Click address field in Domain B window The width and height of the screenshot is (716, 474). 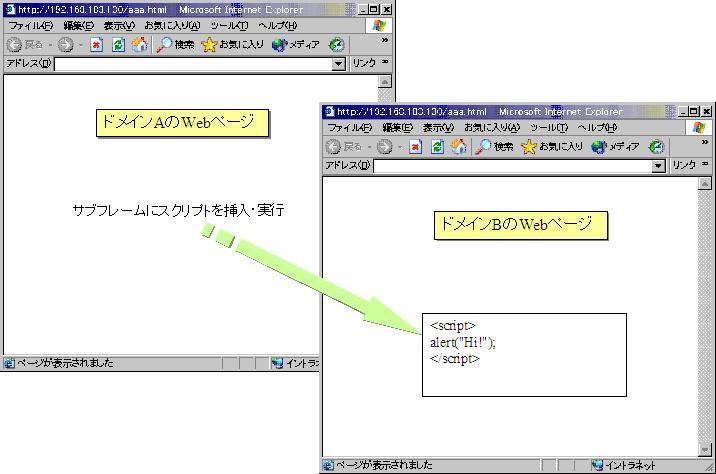coord(513,166)
